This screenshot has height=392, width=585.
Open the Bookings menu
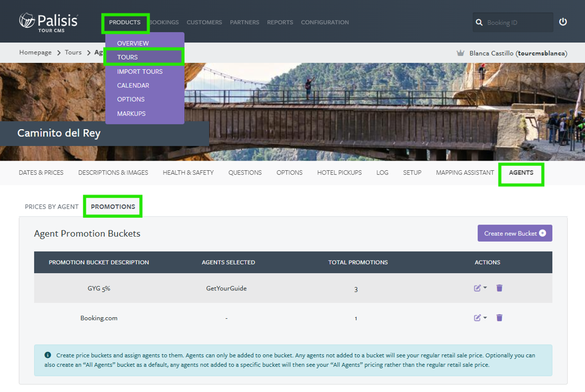point(164,22)
